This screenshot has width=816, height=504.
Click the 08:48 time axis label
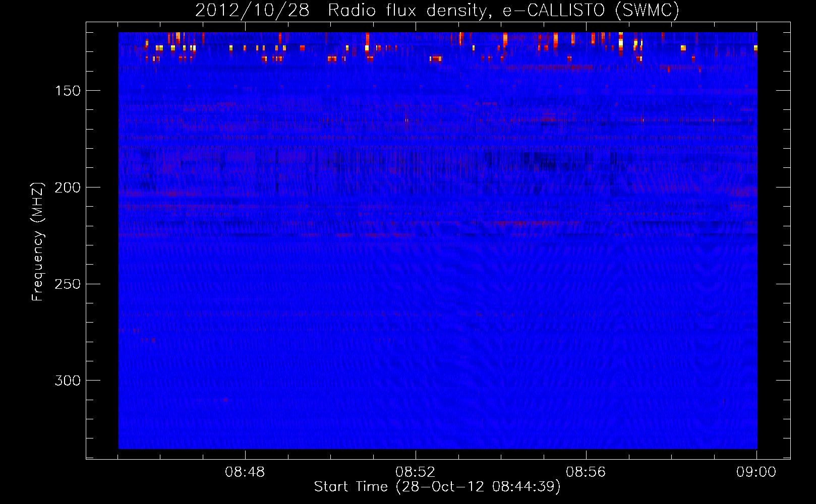(x=245, y=472)
